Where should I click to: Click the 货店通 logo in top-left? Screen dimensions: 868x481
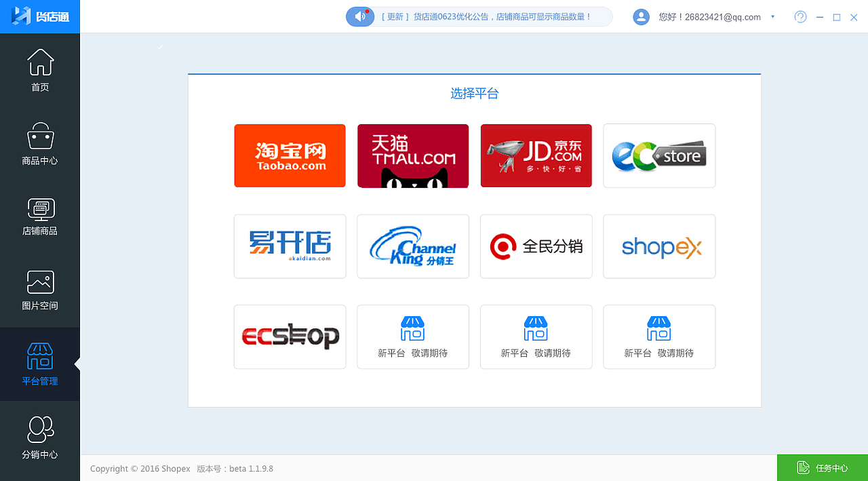(x=40, y=16)
